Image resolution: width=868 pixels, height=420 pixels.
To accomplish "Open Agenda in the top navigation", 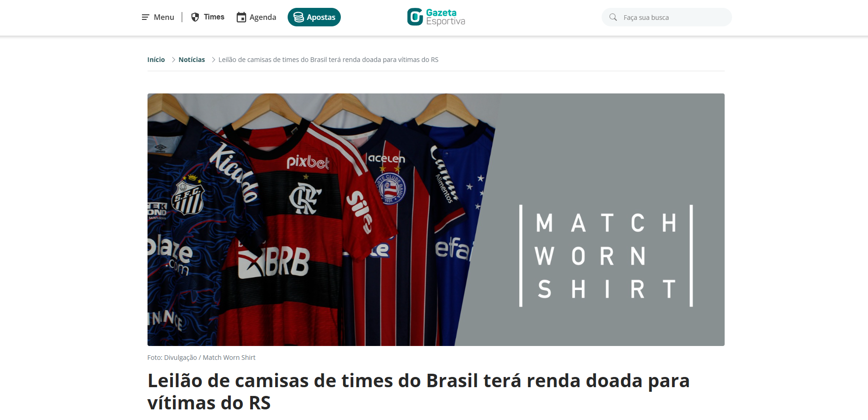I will click(x=263, y=17).
